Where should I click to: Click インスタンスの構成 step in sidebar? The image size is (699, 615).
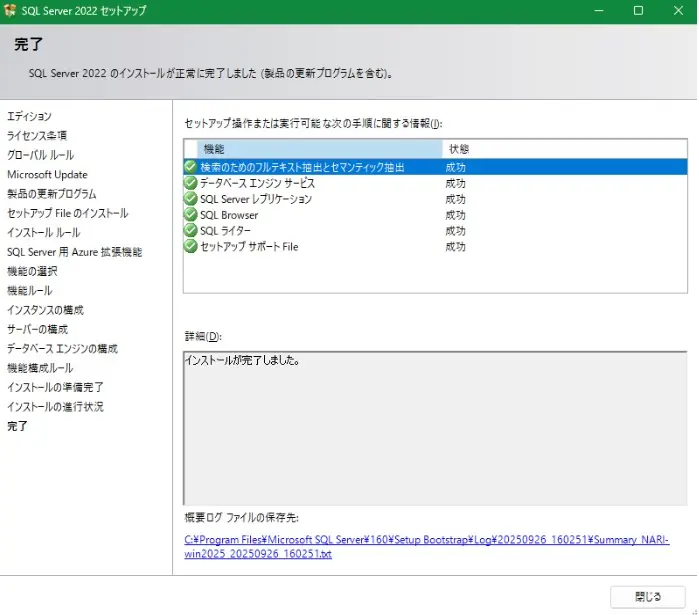(x=45, y=310)
